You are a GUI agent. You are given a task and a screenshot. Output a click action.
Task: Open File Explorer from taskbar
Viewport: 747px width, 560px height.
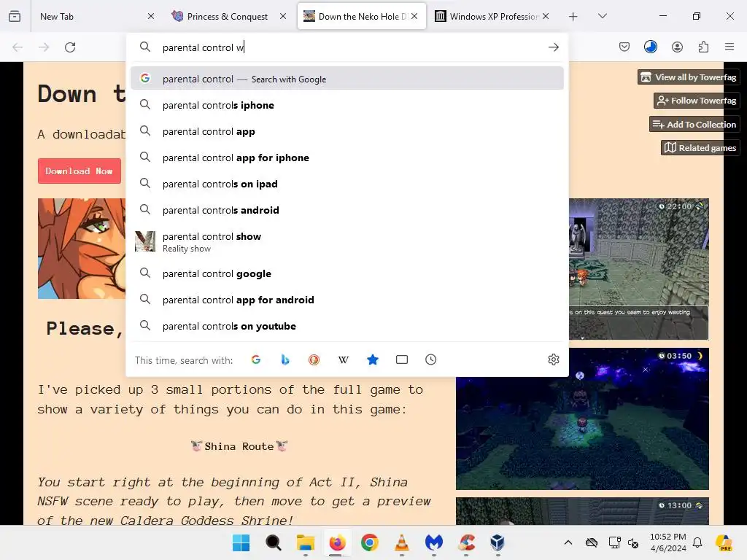click(x=306, y=542)
